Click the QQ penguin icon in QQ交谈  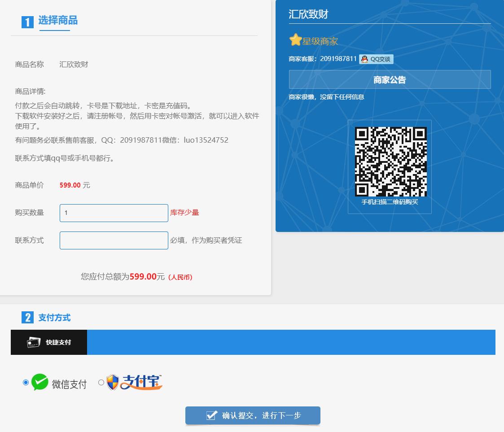point(364,59)
